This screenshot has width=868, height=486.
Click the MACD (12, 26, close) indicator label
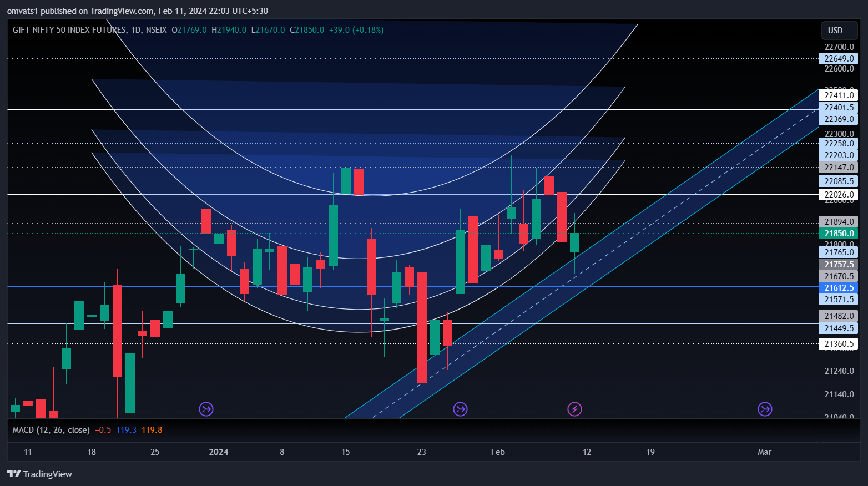(51, 430)
